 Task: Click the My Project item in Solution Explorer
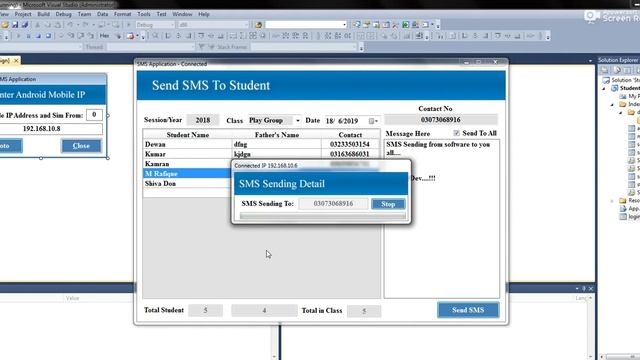629,96
